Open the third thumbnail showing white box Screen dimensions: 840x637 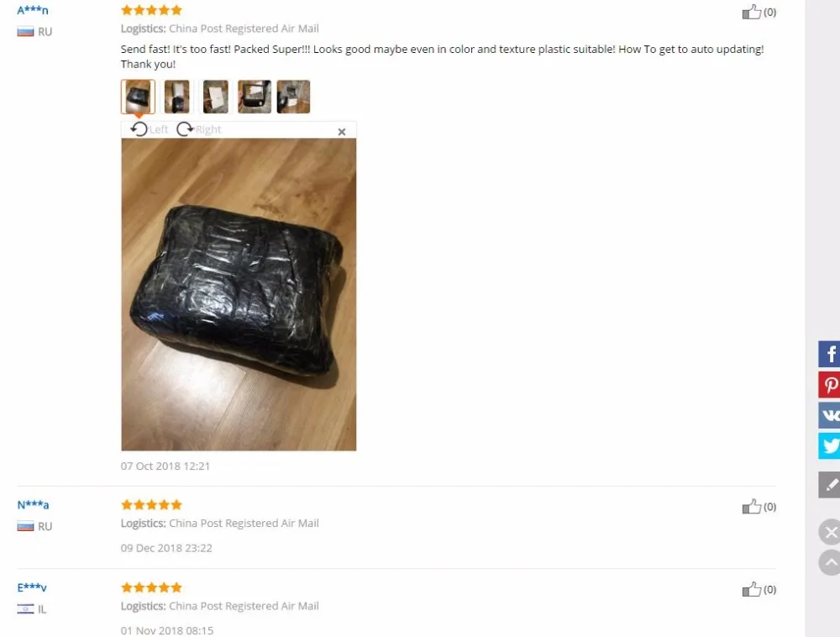pos(216,97)
